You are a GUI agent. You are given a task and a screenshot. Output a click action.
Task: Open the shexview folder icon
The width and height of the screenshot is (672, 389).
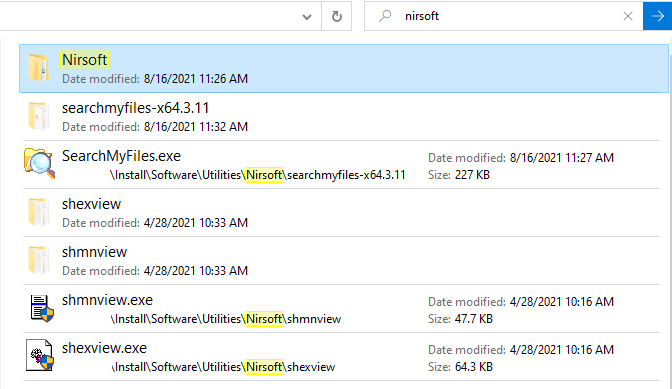tap(39, 212)
